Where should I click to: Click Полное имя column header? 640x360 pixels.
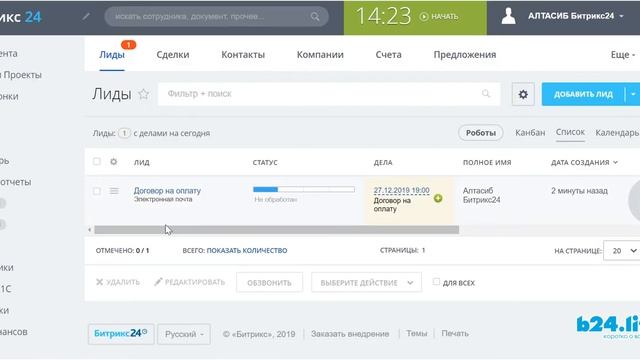click(487, 162)
